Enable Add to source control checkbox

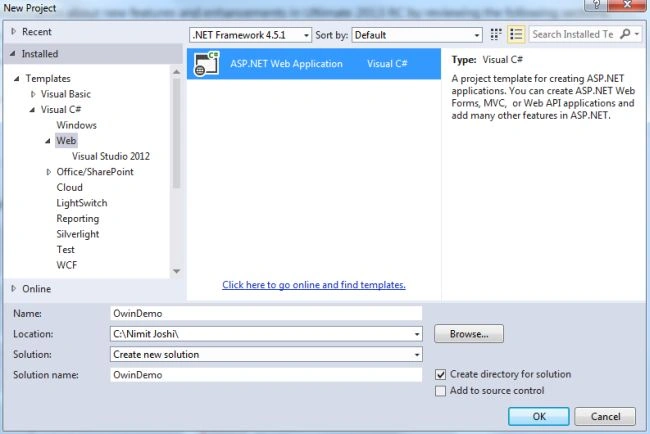coord(440,391)
